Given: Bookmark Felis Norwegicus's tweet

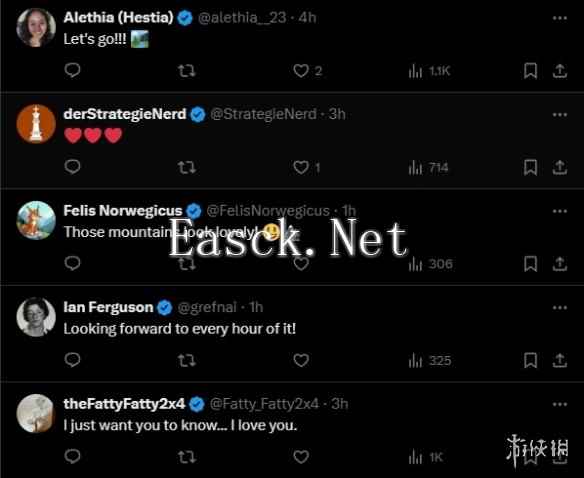Looking at the screenshot, I should (530, 264).
